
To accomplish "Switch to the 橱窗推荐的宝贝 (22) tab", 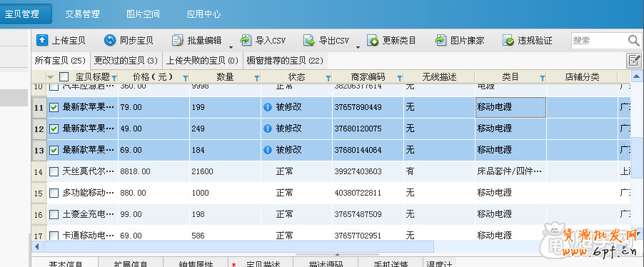I will click(x=285, y=61).
